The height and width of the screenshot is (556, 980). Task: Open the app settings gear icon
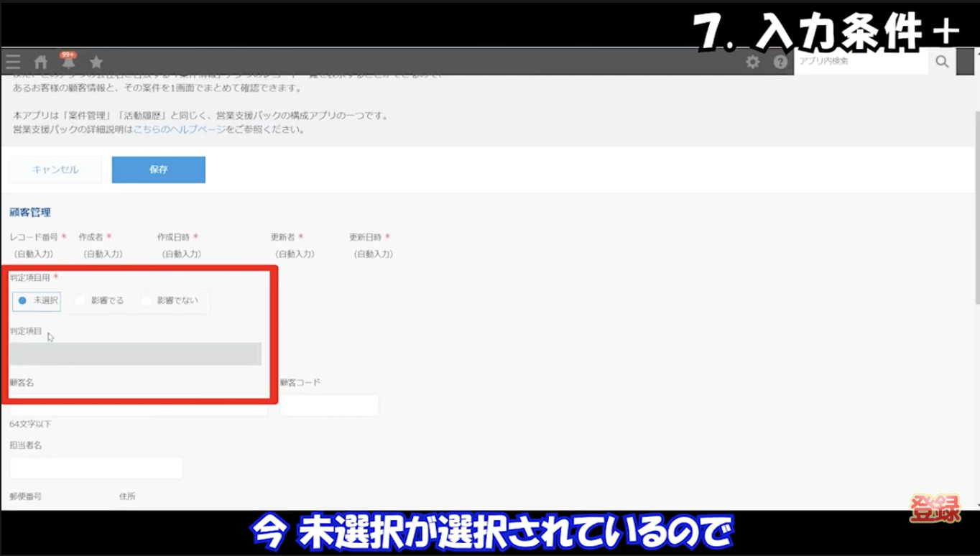[752, 61]
